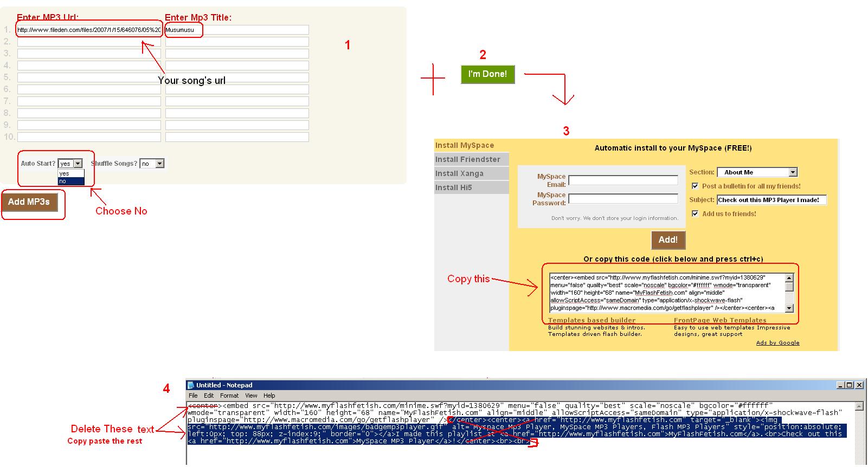Focus the MySpace Password field
The image size is (868, 467).
click(623, 199)
